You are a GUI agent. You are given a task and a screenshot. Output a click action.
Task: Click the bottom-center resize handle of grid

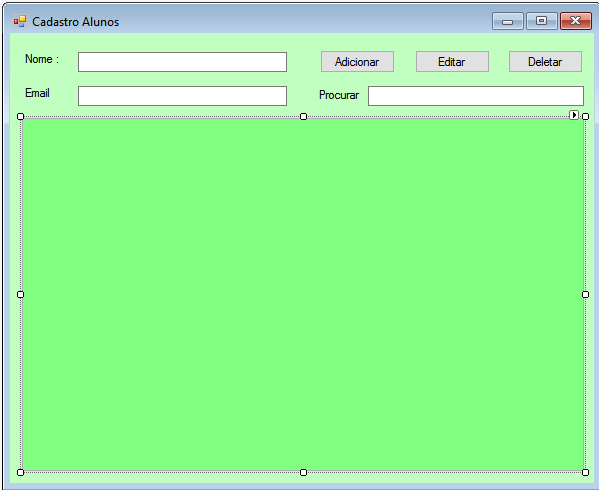tap(303, 472)
